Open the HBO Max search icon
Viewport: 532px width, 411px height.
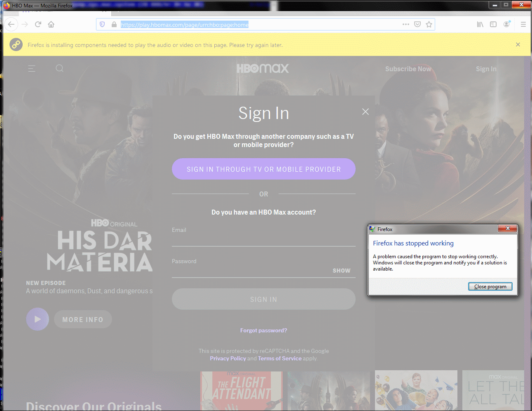click(59, 68)
